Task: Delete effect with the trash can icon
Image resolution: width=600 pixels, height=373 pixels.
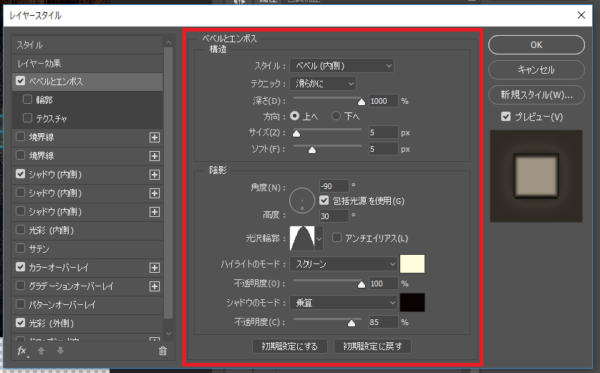Action: pos(163,351)
